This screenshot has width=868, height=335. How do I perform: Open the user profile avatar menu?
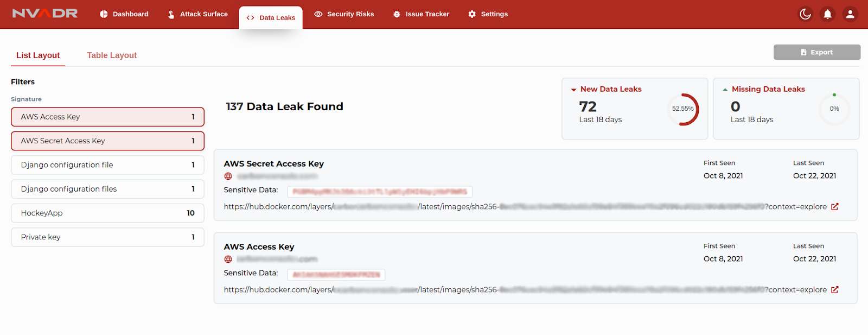coord(850,14)
